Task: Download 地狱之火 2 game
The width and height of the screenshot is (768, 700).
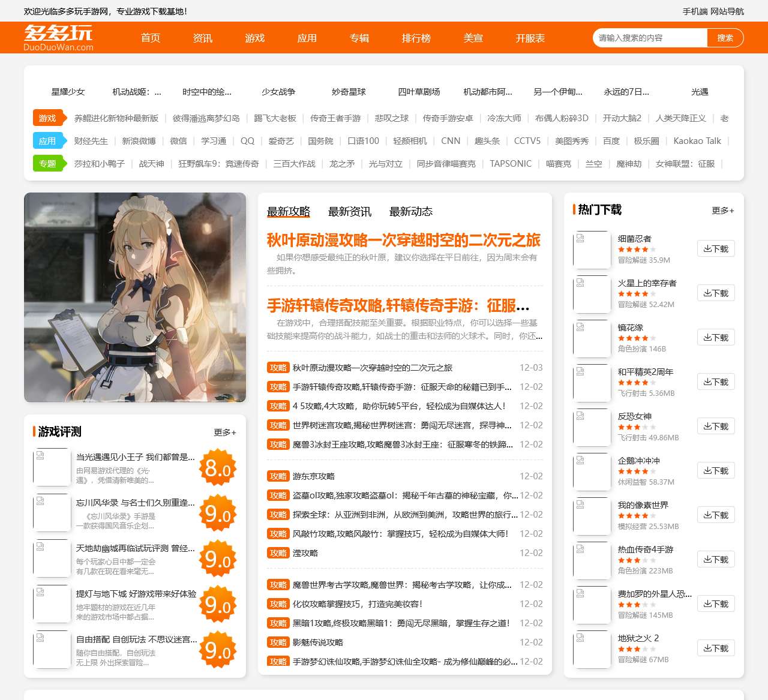Action: pos(716,648)
